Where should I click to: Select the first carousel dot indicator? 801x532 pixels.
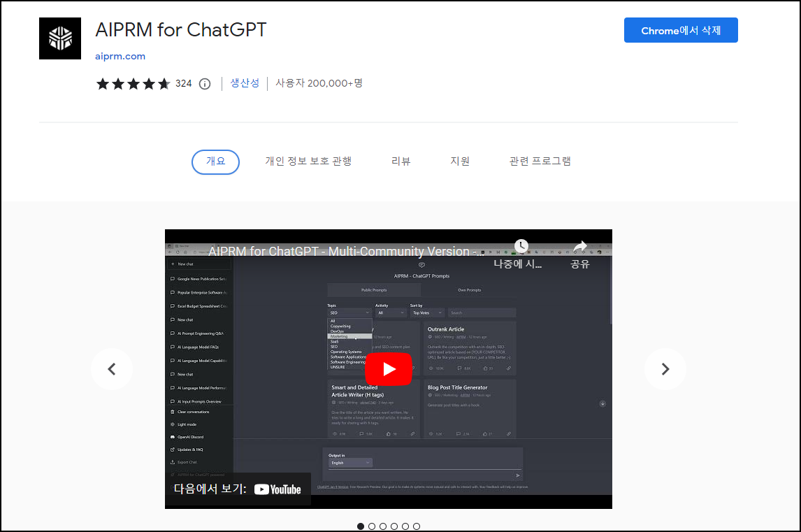(x=361, y=526)
